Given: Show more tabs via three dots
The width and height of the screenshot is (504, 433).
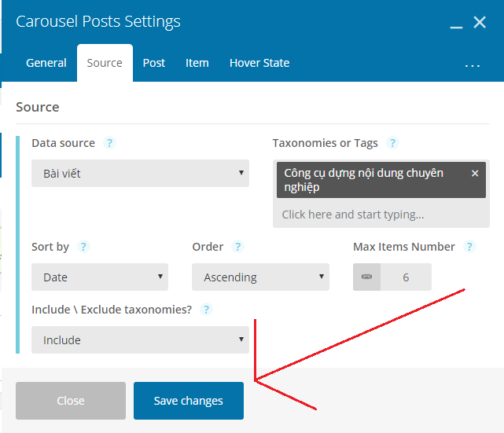Looking at the screenshot, I should point(473,64).
